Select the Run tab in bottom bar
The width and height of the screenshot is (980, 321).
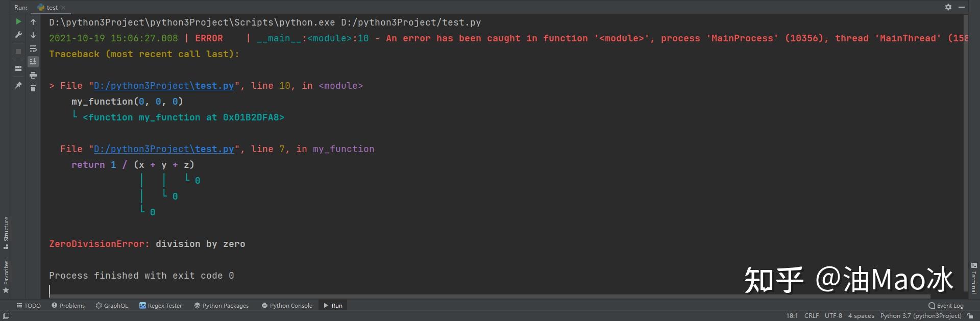click(x=333, y=306)
